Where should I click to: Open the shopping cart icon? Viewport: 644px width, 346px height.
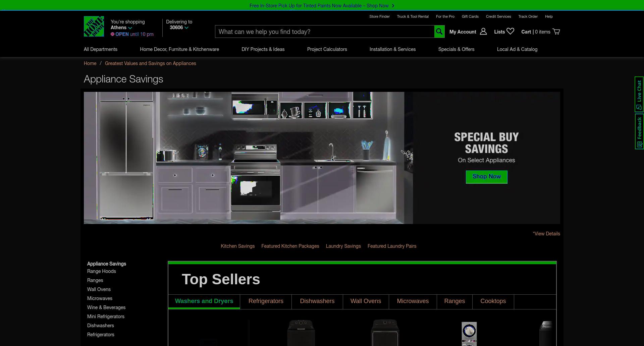click(x=556, y=32)
